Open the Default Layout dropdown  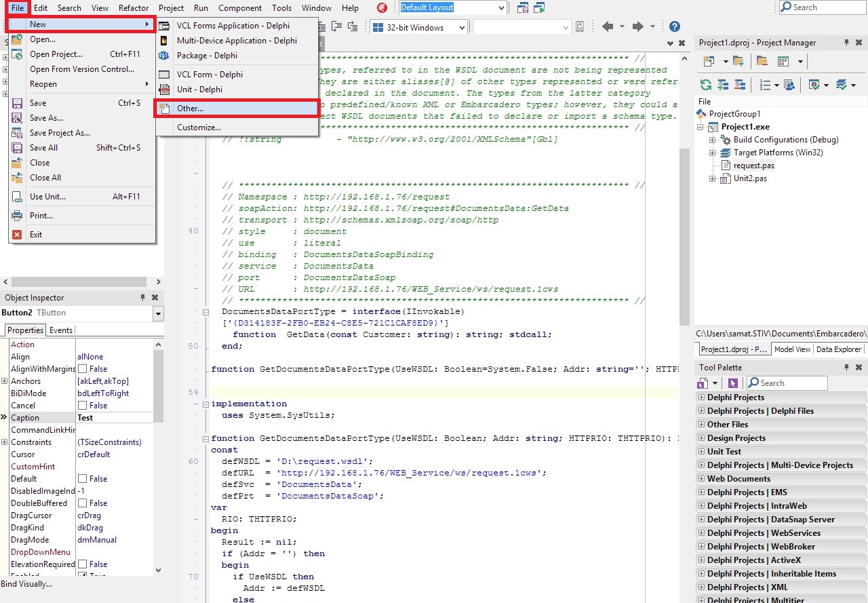point(501,8)
